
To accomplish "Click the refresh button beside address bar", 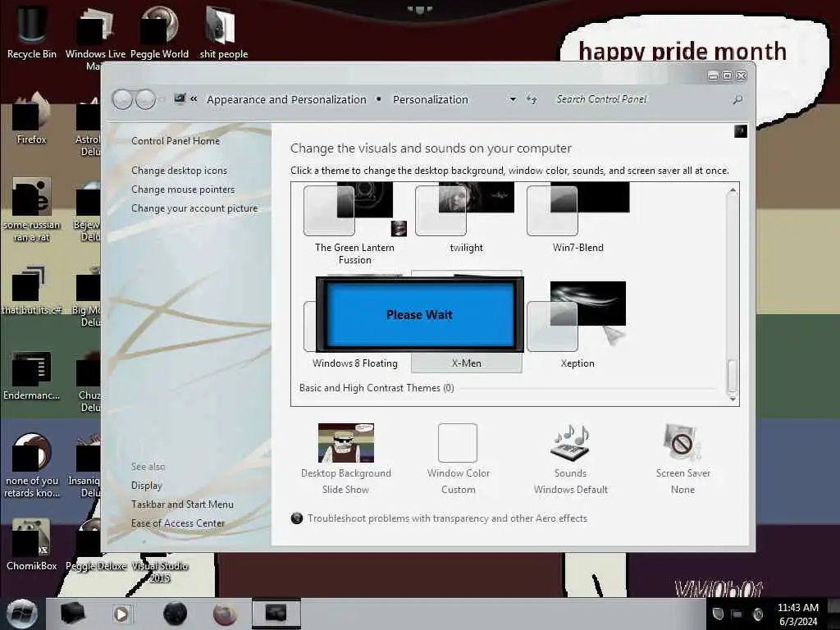I will pyautogui.click(x=532, y=99).
